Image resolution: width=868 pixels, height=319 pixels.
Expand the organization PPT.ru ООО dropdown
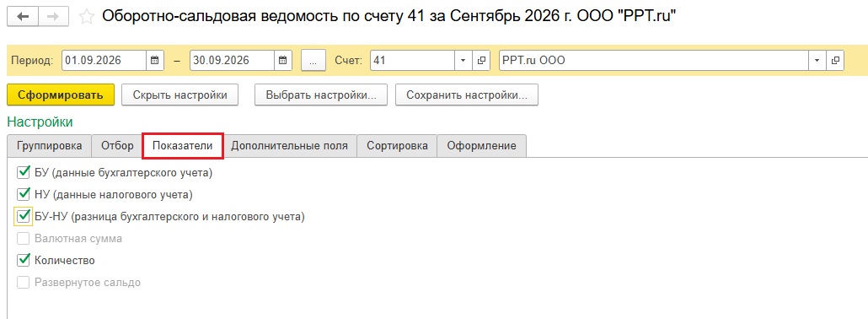click(817, 61)
